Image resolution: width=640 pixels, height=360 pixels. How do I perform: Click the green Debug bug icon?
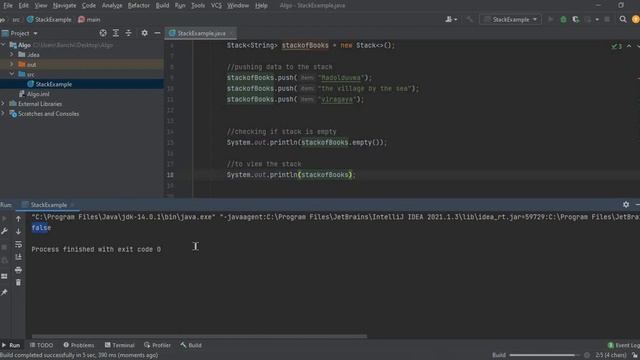coord(563,19)
